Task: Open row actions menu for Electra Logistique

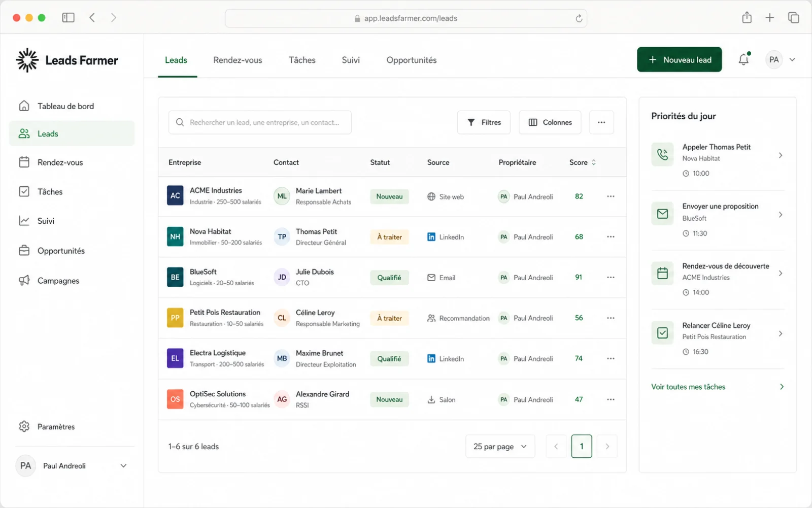Action: (x=611, y=359)
